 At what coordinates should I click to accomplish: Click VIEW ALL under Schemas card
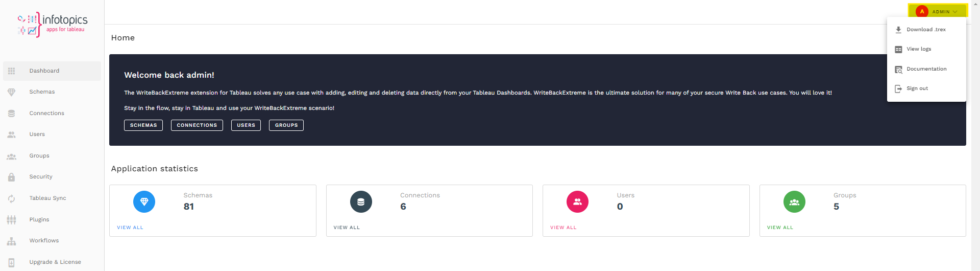click(x=130, y=228)
